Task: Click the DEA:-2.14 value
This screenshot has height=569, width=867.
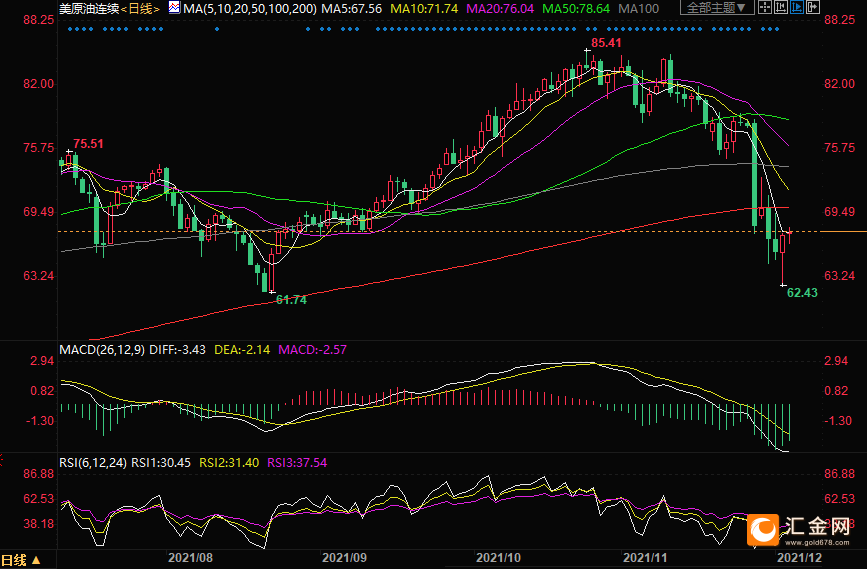Action: point(242,350)
